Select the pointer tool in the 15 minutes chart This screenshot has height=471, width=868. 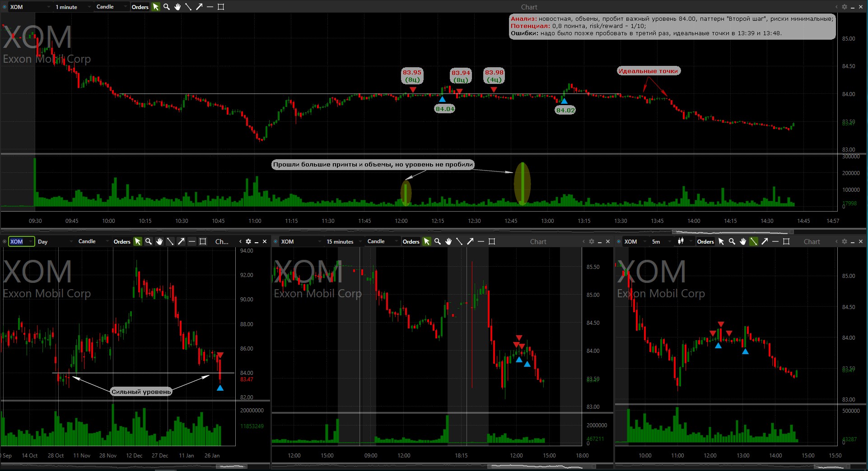427,241
